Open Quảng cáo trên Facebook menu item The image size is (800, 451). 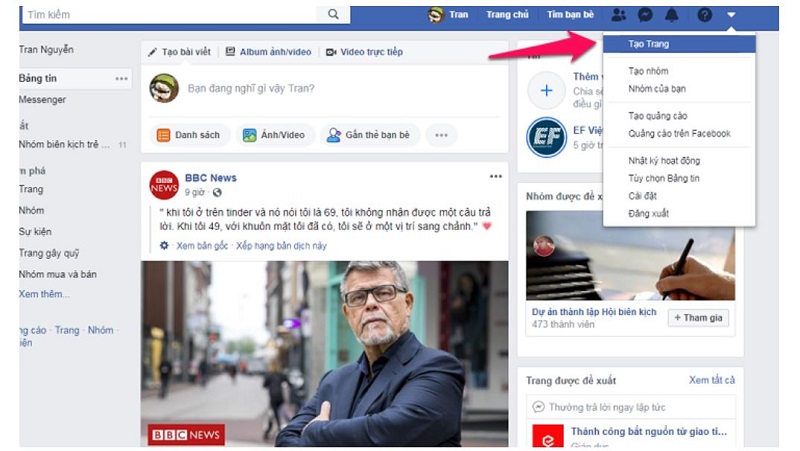click(x=679, y=134)
